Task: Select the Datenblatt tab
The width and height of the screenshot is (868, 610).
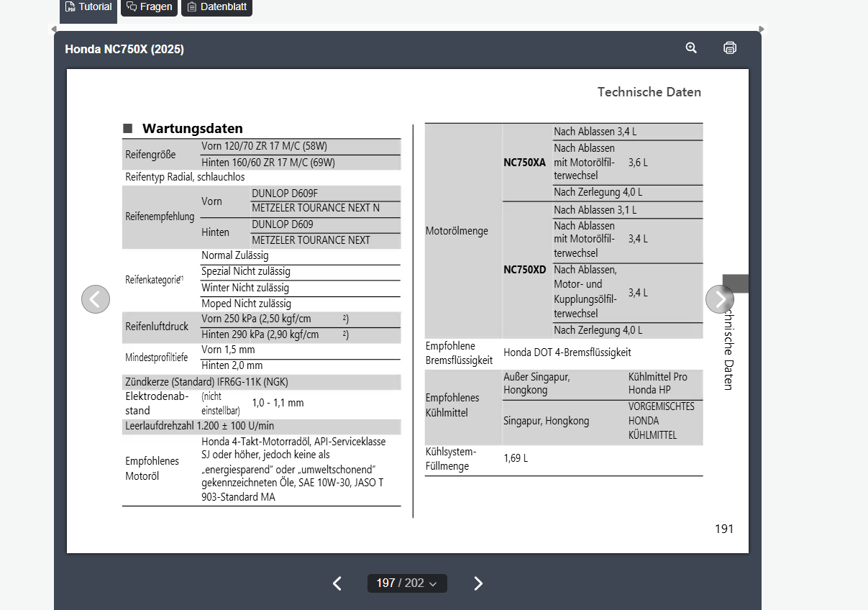Action: [x=216, y=7]
